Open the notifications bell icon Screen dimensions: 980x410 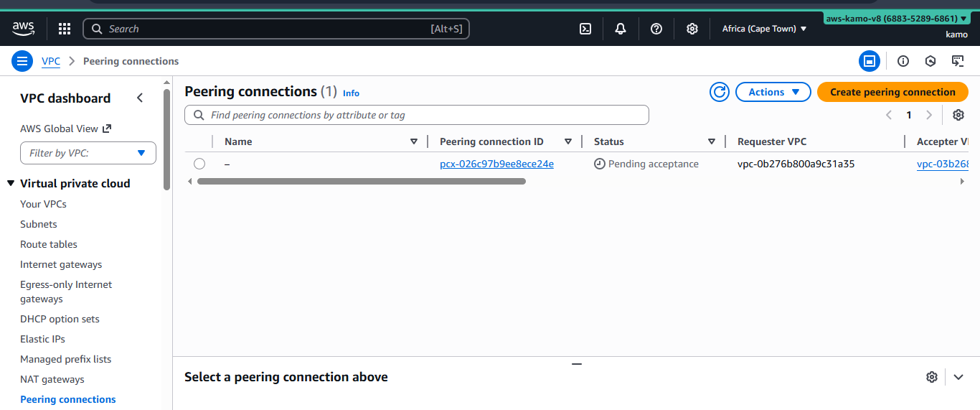[621, 29]
